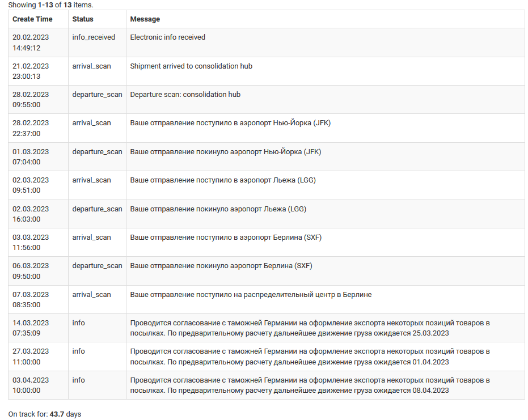Select the info_received status cell
Screen dimensions: 528x420
click(x=94, y=37)
